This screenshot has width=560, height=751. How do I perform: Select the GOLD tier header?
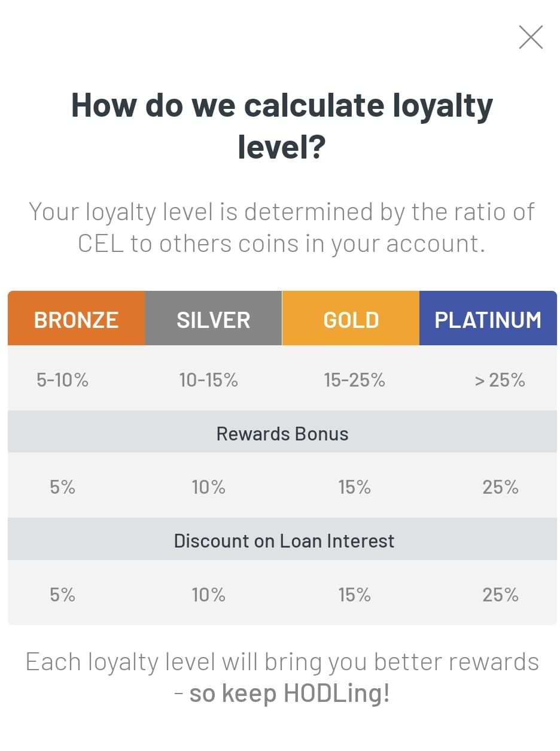coord(351,318)
